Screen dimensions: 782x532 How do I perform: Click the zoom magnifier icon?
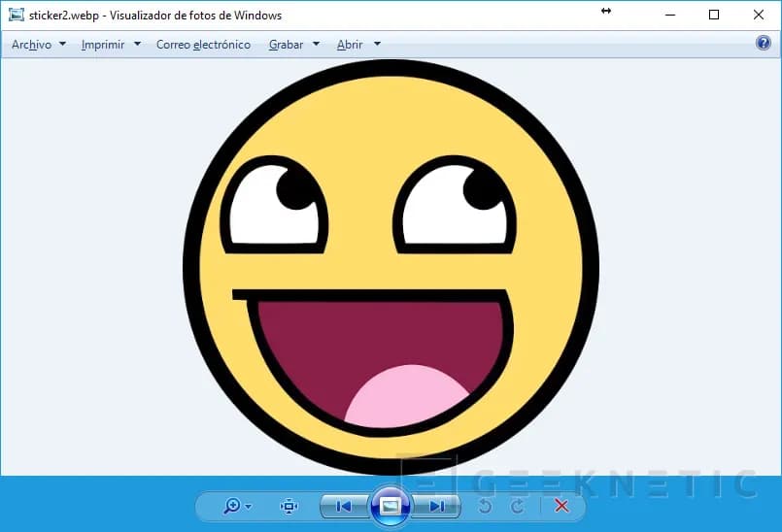pyautogui.click(x=232, y=506)
